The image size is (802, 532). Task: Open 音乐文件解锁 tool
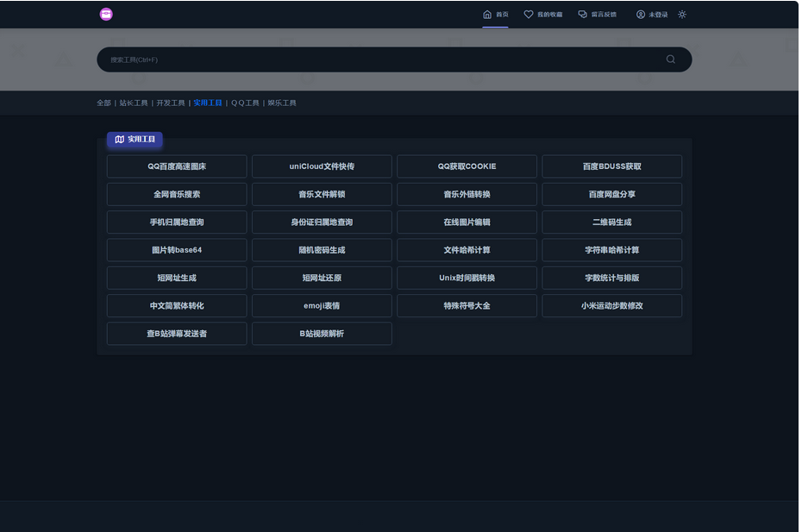322,194
